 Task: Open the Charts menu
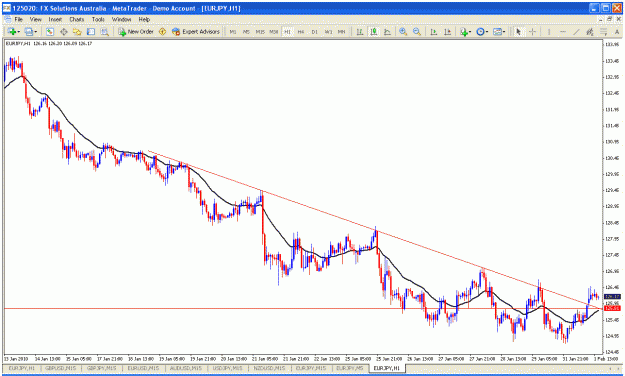(77, 19)
